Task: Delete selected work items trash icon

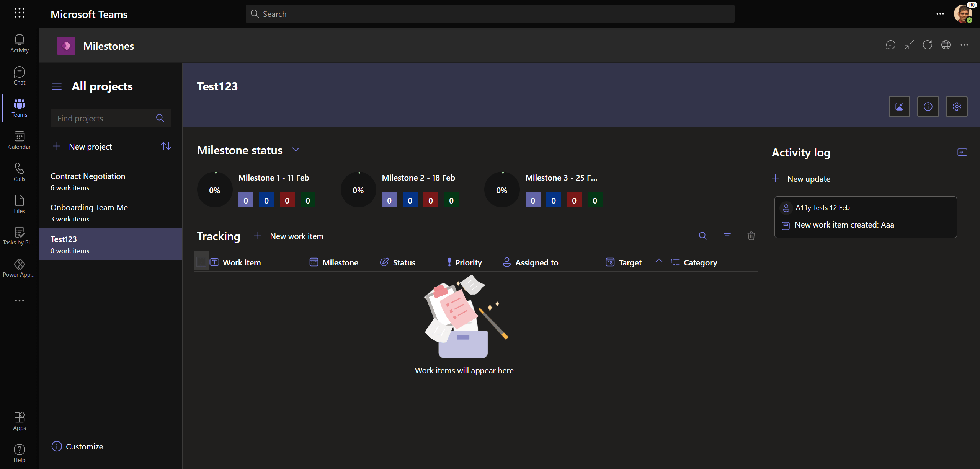Action: click(x=751, y=236)
